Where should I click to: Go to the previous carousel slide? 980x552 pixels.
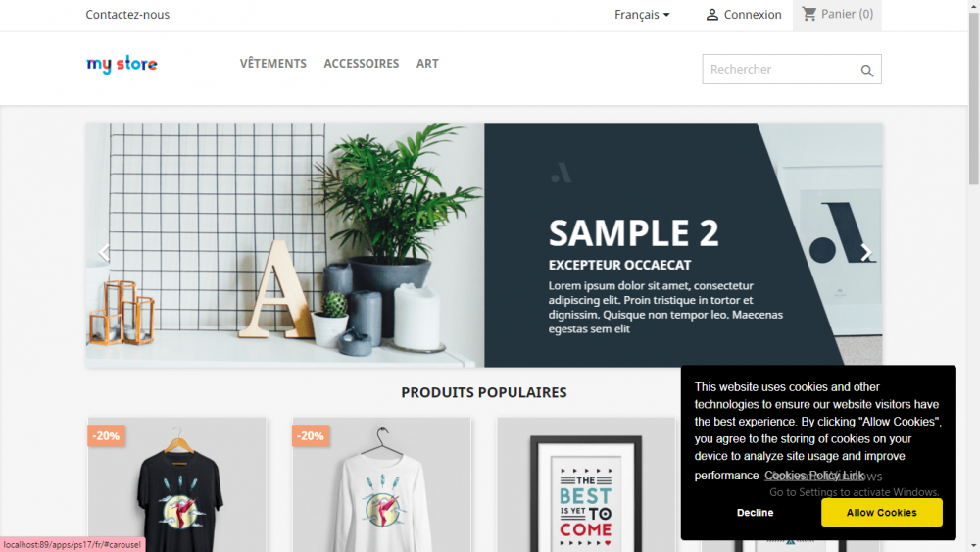coord(104,253)
